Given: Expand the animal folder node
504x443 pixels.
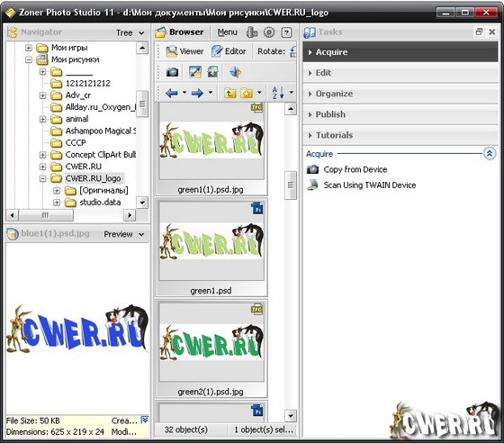Looking at the screenshot, I should pyautogui.click(x=43, y=119).
